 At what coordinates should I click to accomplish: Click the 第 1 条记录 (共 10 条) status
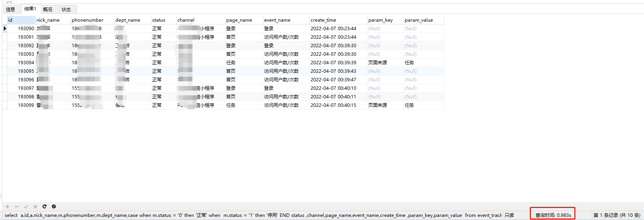pos(617,215)
